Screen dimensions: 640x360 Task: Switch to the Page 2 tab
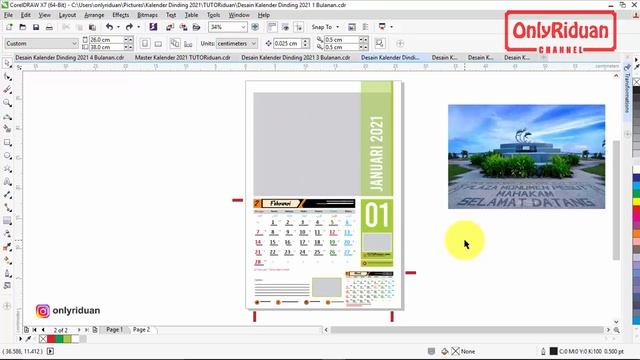pyautogui.click(x=142, y=329)
